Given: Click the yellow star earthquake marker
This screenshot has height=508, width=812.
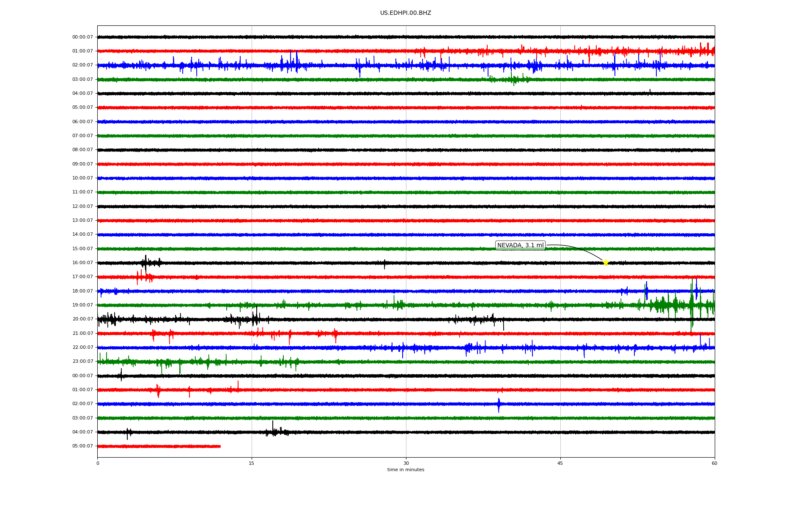Looking at the screenshot, I should tap(605, 262).
